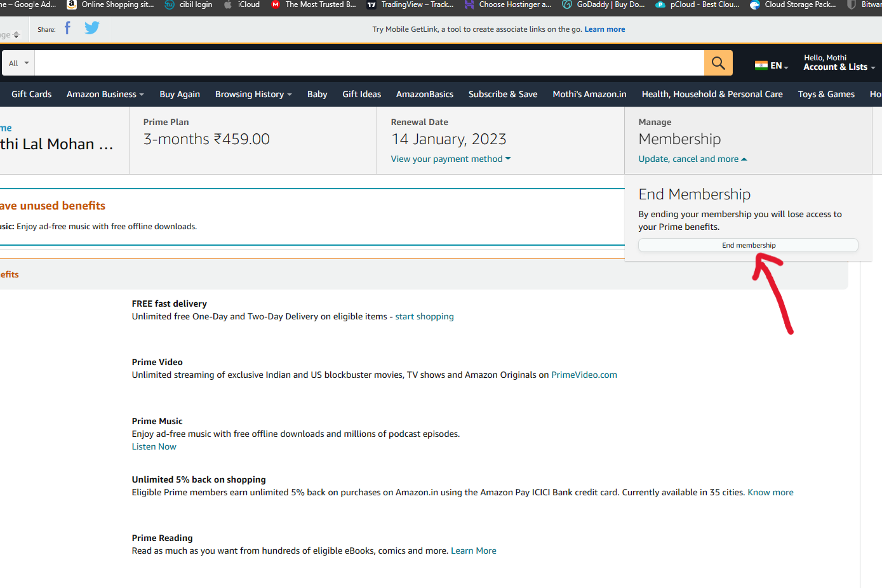The height and width of the screenshot is (588, 882).
Task: Open Gift Ideas page
Action: 362,94
